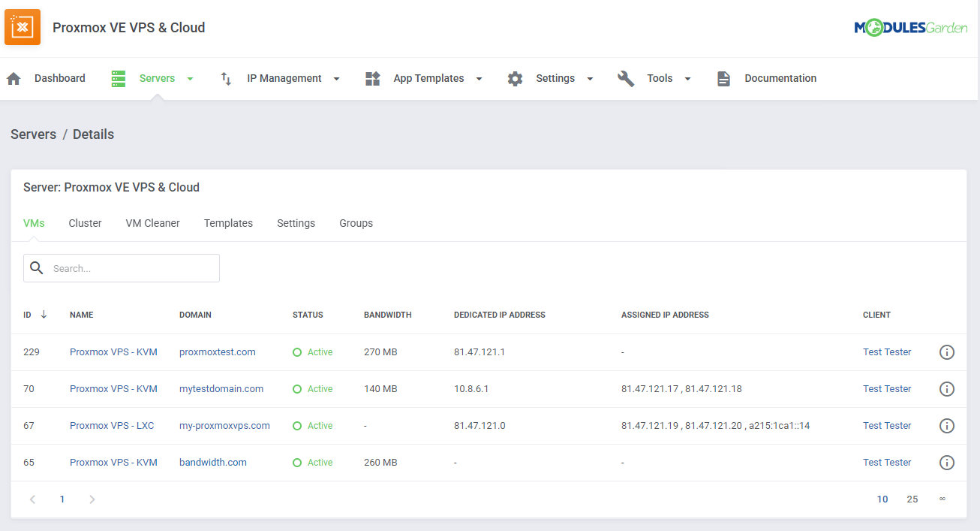Open details info icon for VM 229
This screenshot has height=531, width=980.
946,351
